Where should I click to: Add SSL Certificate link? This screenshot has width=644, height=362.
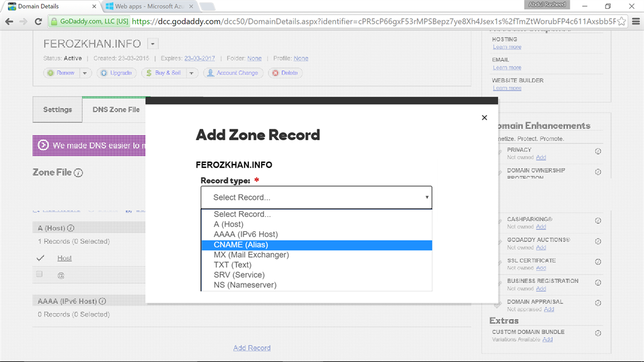(x=541, y=268)
